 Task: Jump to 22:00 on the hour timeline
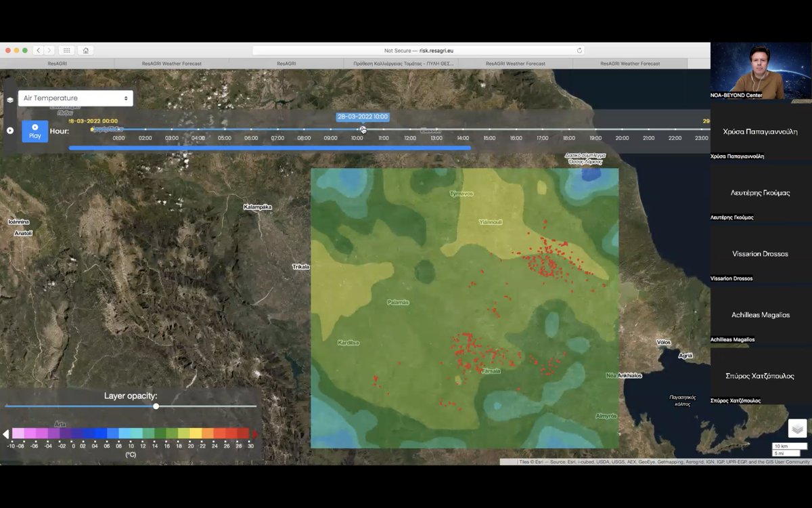coord(675,138)
